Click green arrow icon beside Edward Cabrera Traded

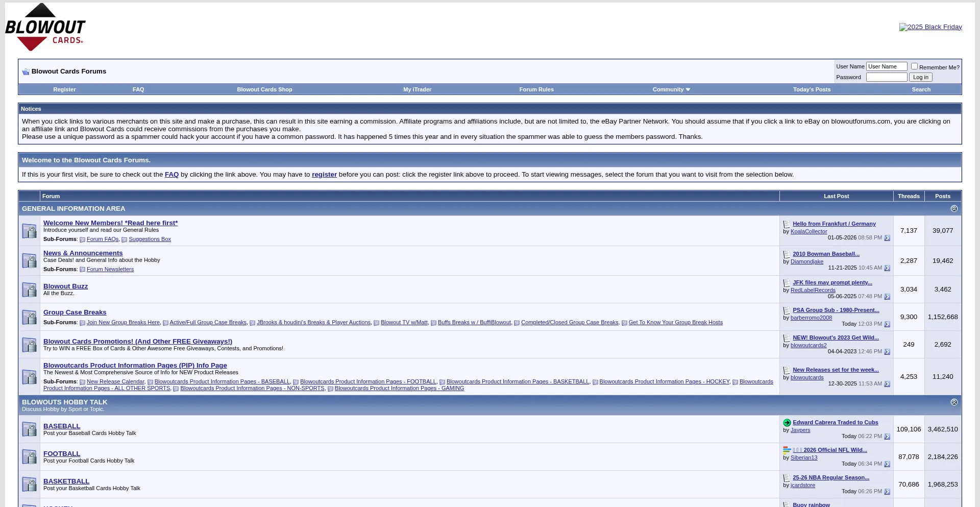click(787, 423)
